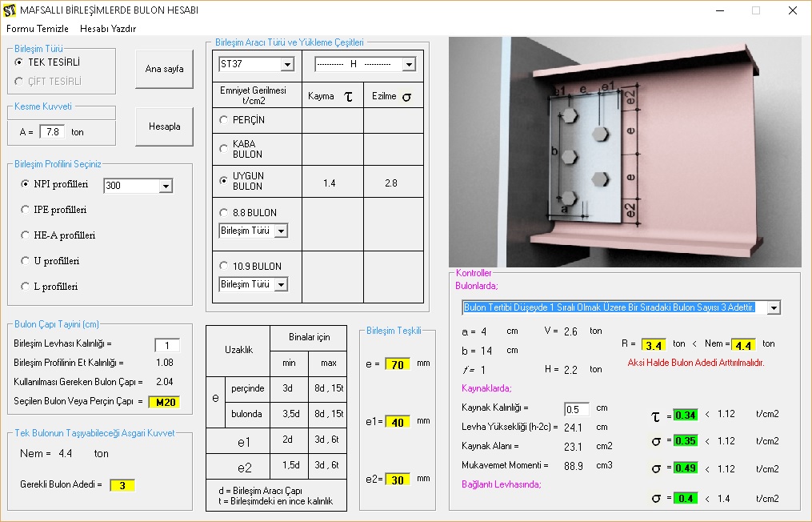Screen dimensions: 812x522
Task: Click the 'Bağlantı Levhasında;' heading
Action: tap(502, 484)
